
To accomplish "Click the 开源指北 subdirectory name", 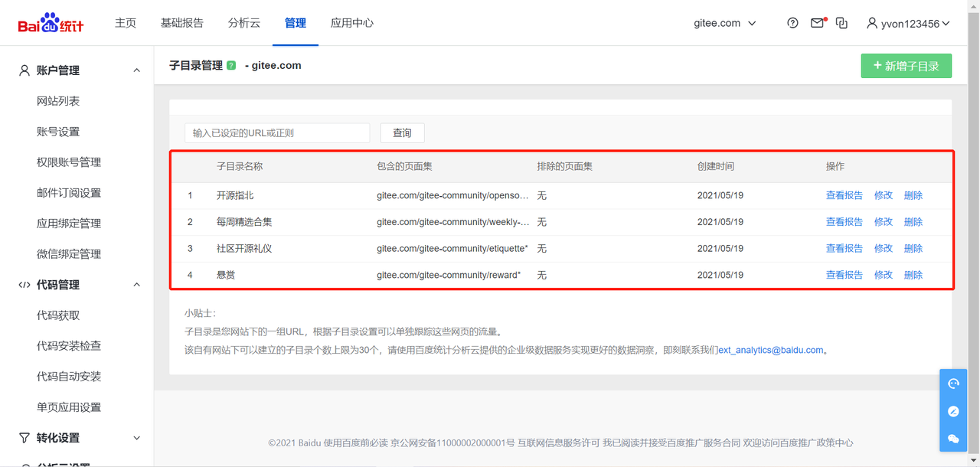I will (235, 195).
